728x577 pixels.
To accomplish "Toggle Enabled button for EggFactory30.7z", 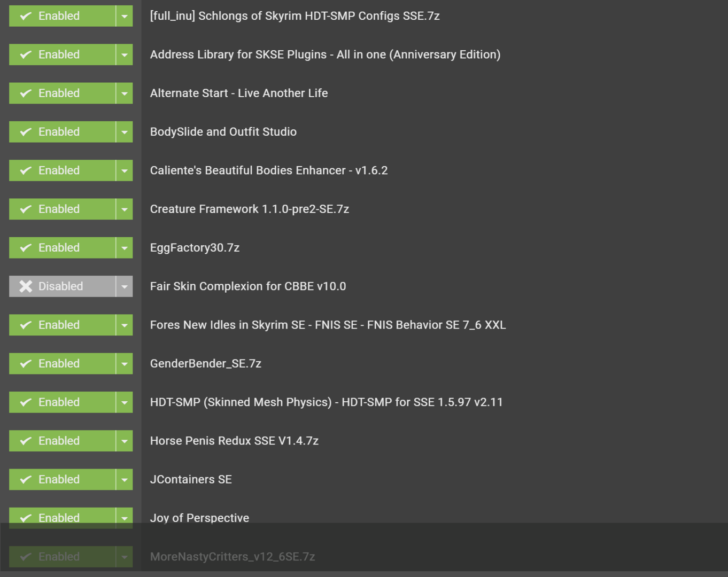I will [x=62, y=248].
